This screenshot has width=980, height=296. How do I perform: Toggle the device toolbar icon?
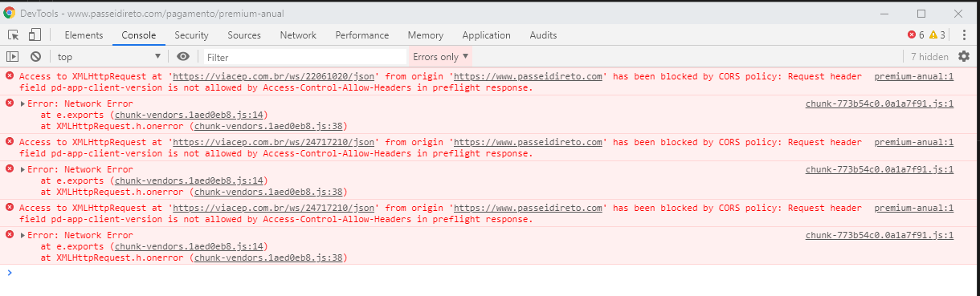(35, 35)
